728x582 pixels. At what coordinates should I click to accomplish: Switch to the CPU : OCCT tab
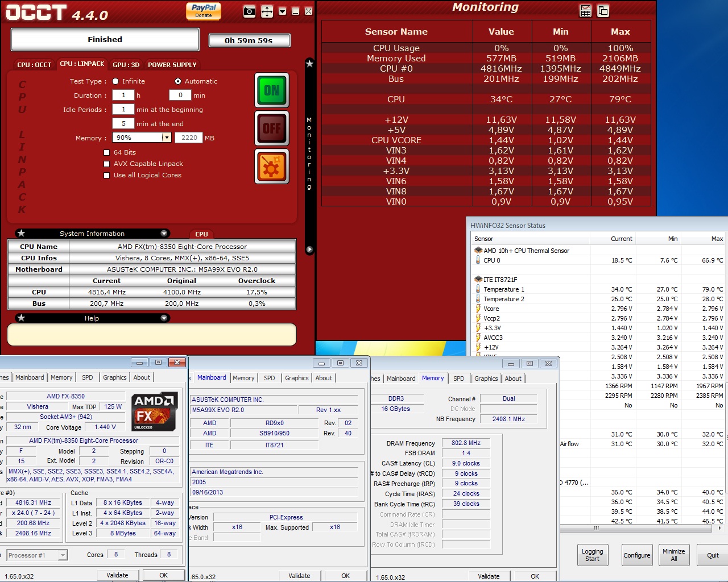[x=34, y=65]
